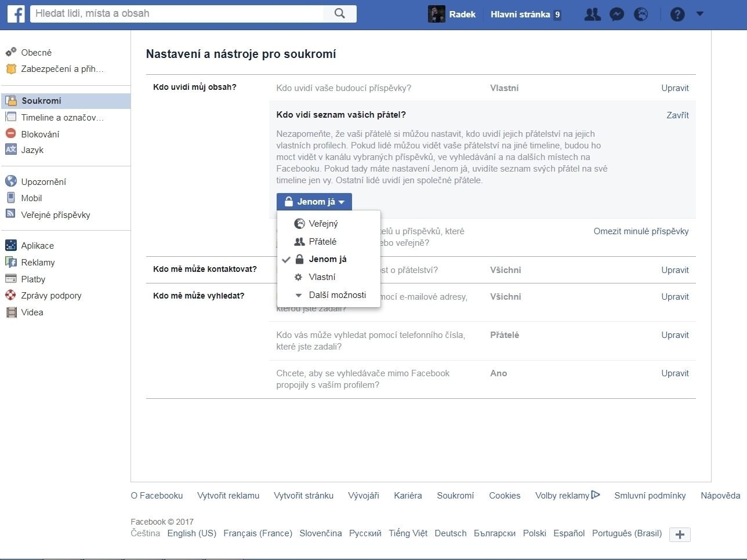Open Zprávy podpory section
The height and width of the screenshot is (560, 747).
coord(51,295)
